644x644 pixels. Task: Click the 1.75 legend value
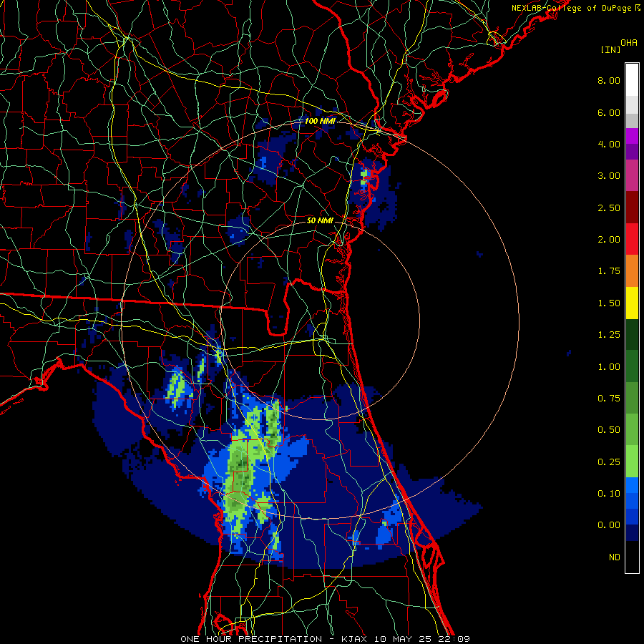(609, 271)
